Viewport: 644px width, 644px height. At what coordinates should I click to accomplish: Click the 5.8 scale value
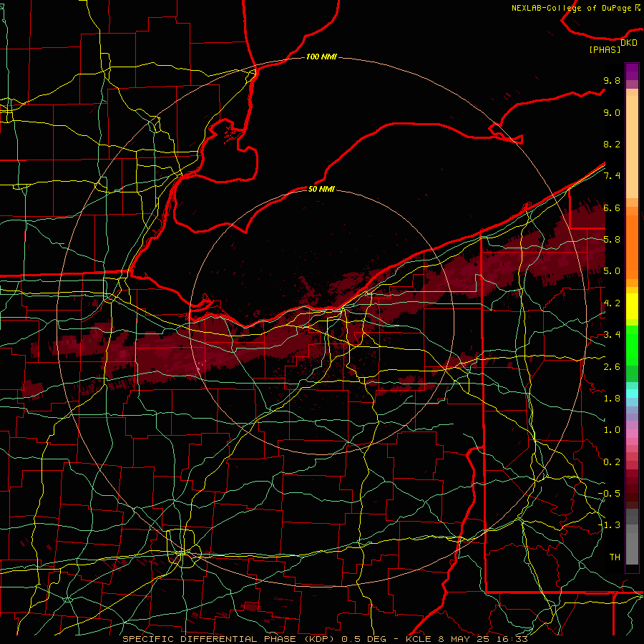pos(612,240)
